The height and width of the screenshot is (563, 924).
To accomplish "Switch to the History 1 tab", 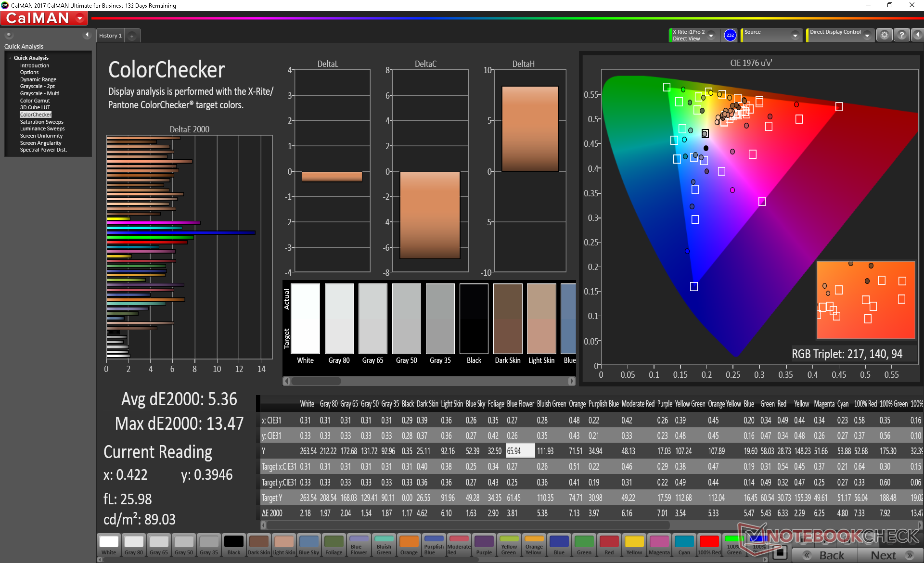I will [110, 36].
